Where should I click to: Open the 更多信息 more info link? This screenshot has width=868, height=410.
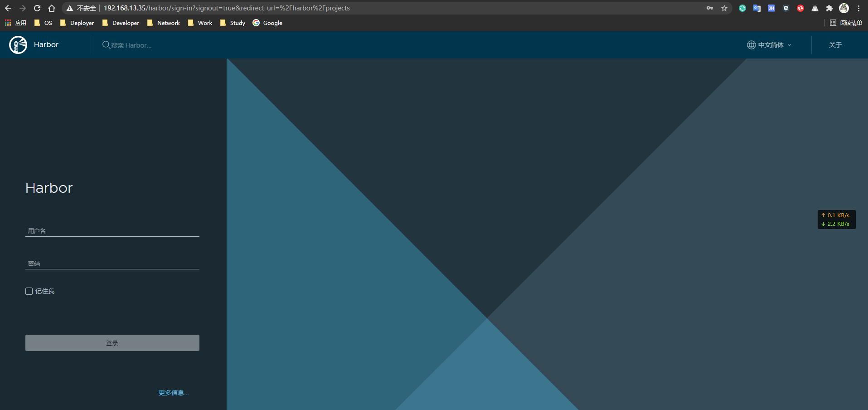click(173, 393)
